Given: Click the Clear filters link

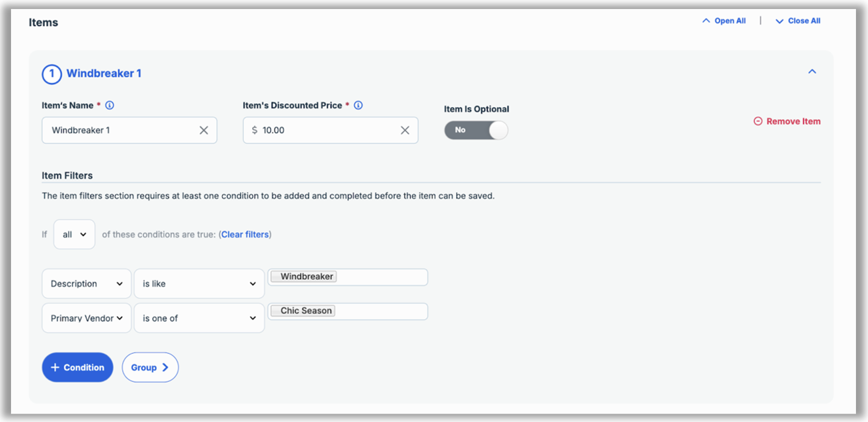Looking at the screenshot, I should point(245,235).
